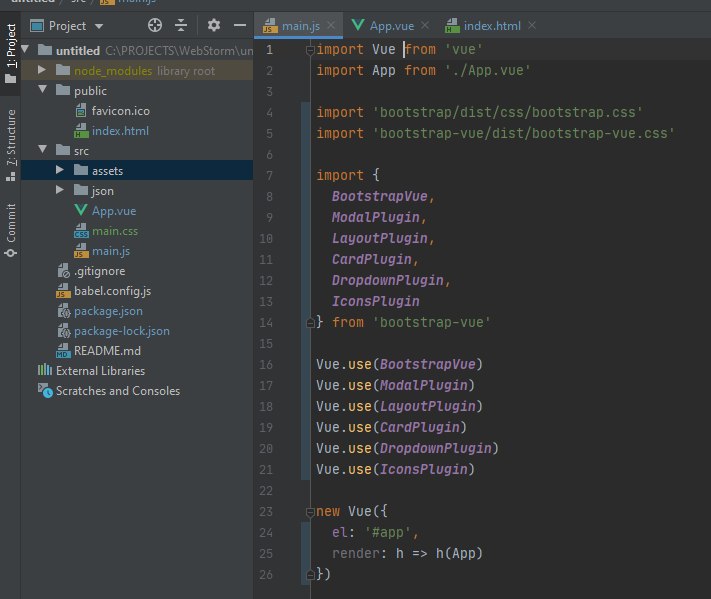
Task: Click the External Libraries bar-chart icon
Action: point(44,370)
